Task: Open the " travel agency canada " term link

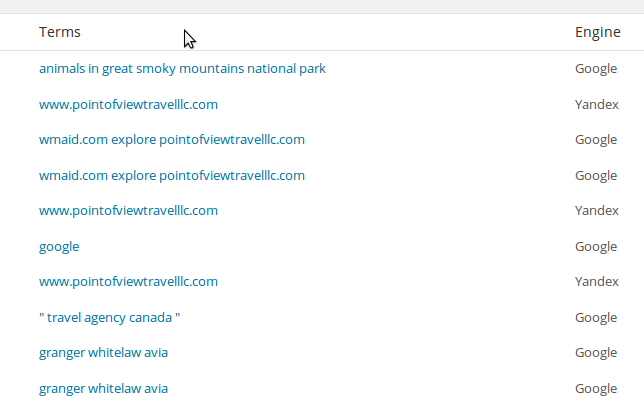Action: click(x=110, y=318)
